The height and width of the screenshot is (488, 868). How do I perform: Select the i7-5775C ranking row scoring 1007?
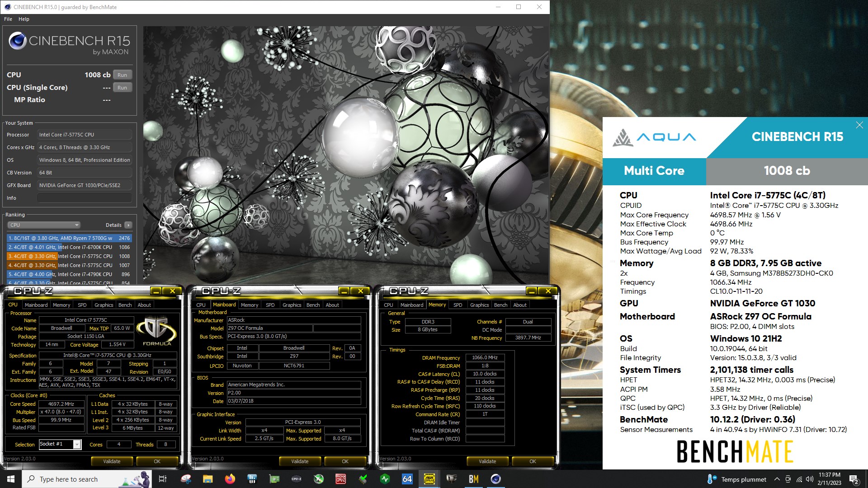(69, 265)
